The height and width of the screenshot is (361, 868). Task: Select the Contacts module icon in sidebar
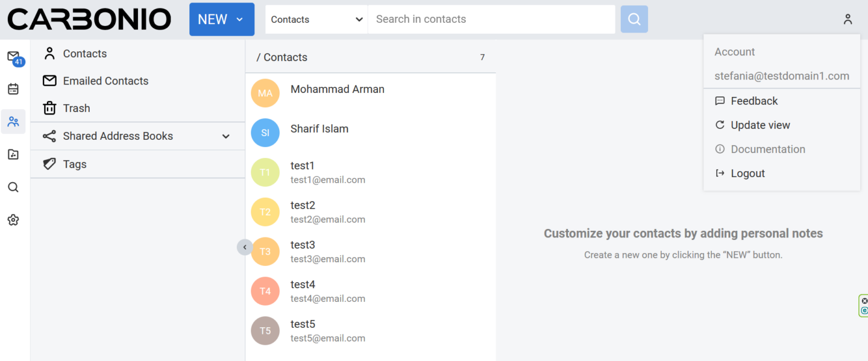(13, 122)
